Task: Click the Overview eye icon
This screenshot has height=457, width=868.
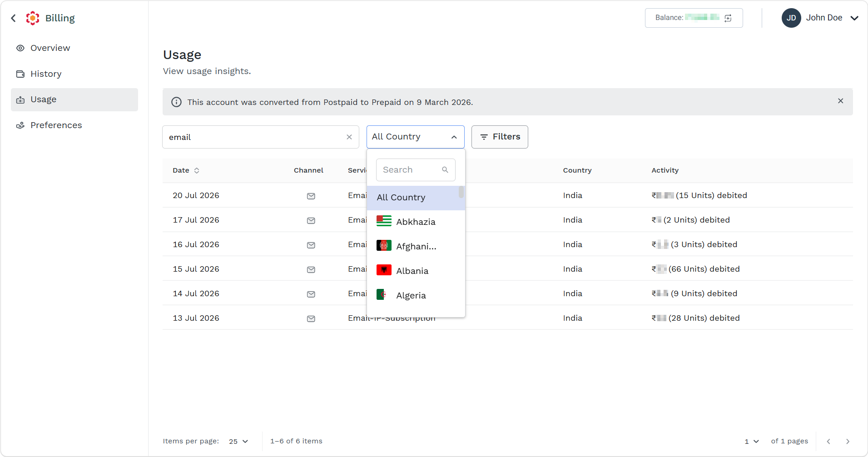Action: coord(20,48)
